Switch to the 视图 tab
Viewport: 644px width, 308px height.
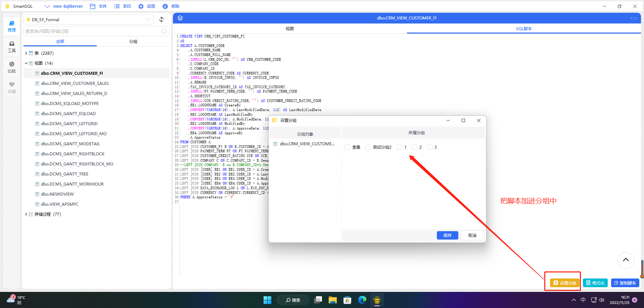290,29
